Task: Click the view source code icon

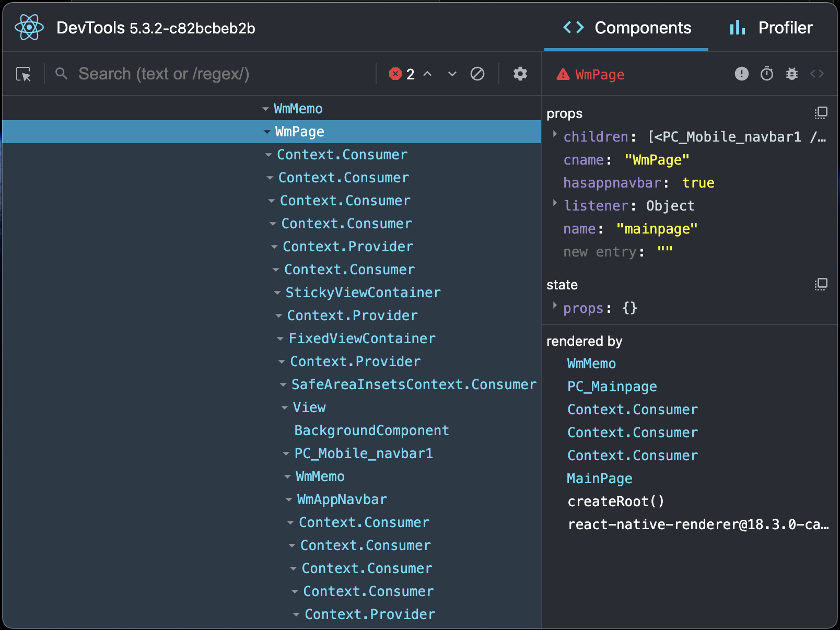Action: click(x=816, y=74)
